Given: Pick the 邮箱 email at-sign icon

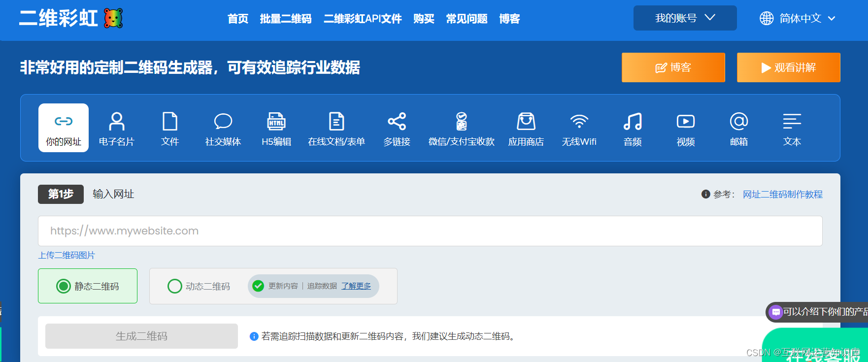Looking at the screenshot, I should point(739,121).
